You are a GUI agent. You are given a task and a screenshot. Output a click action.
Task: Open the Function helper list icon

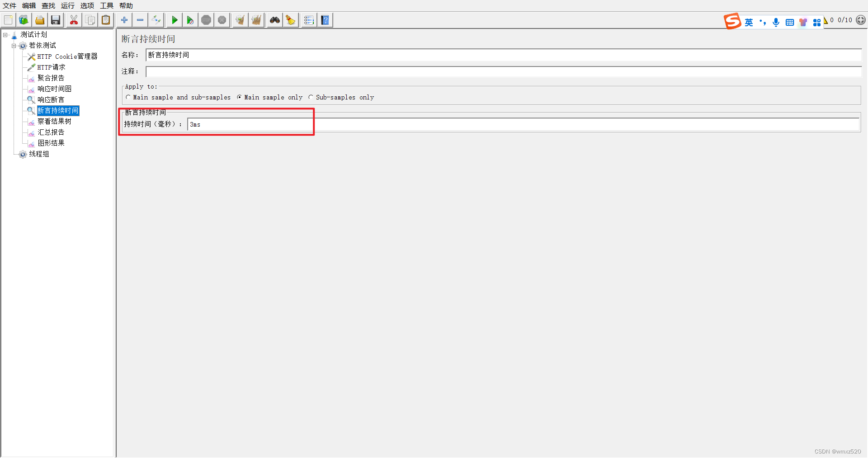coord(309,20)
